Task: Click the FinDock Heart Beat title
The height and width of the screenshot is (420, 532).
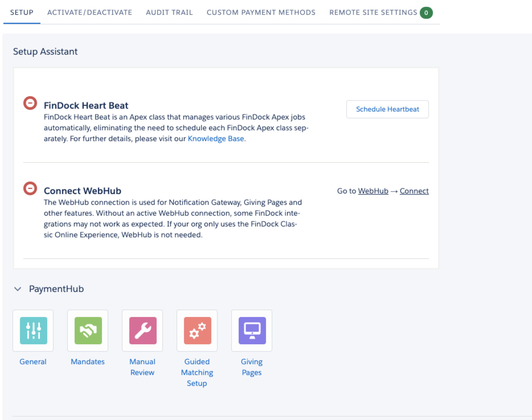Action: click(x=86, y=105)
